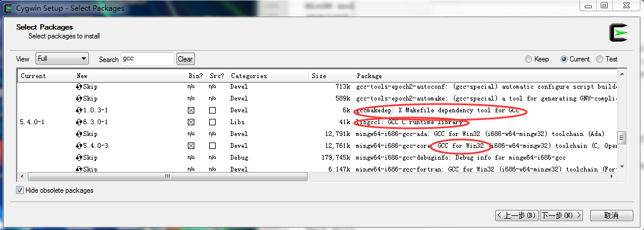The image size is (644, 230).
Task: Uncheck Hide obsolete packages checkbox
Action: tap(20, 190)
